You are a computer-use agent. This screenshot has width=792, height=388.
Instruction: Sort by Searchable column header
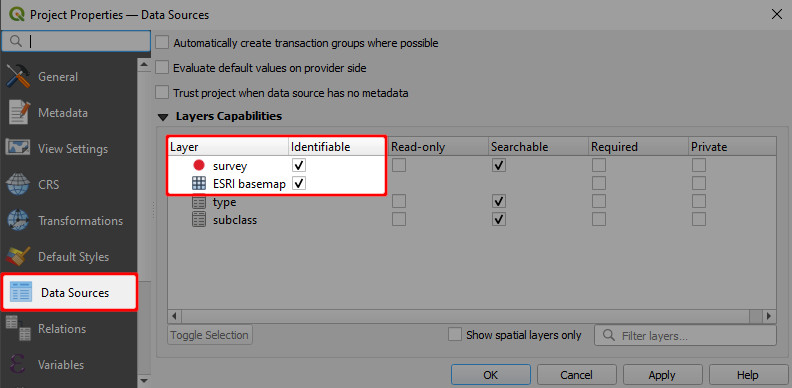point(538,147)
